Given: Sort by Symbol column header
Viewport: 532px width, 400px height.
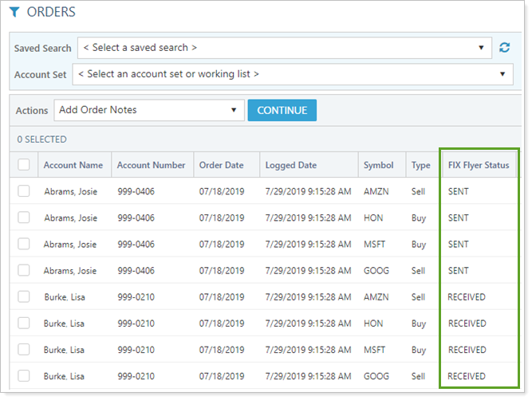Looking at the screenshot, I should (379, 165).
